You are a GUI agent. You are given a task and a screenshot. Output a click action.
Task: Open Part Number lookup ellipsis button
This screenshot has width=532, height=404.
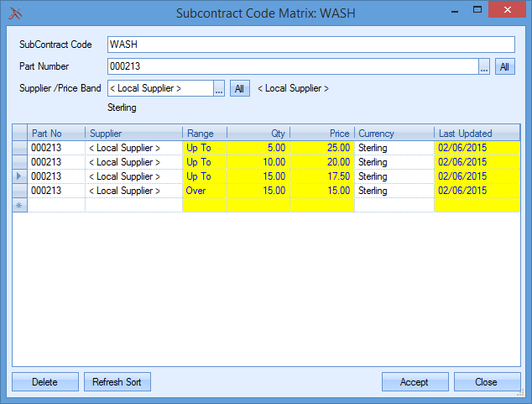[x=484, y=67]
